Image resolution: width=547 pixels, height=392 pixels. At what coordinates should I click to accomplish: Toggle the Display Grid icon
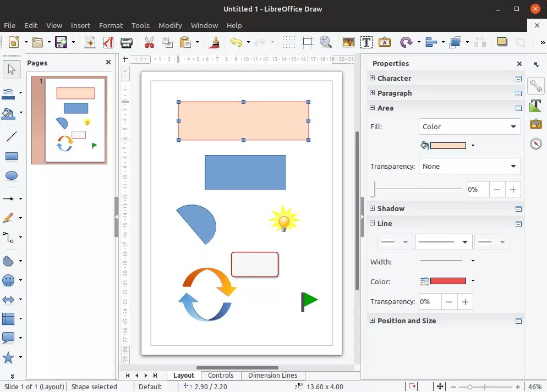click(289, 42)
